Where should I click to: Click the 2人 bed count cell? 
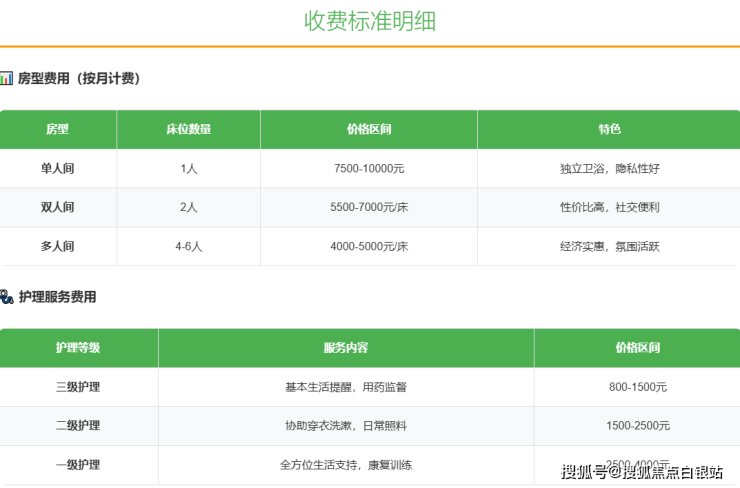(189, 207)
